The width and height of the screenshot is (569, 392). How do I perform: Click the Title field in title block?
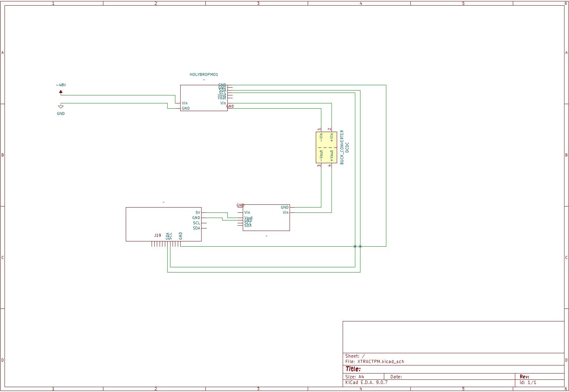coord(353,369)
